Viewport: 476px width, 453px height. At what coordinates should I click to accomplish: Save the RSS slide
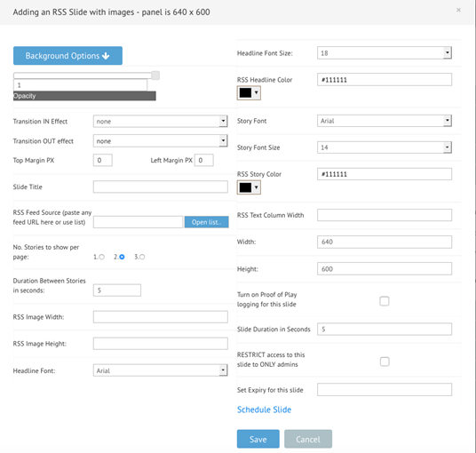pos(258,439)
